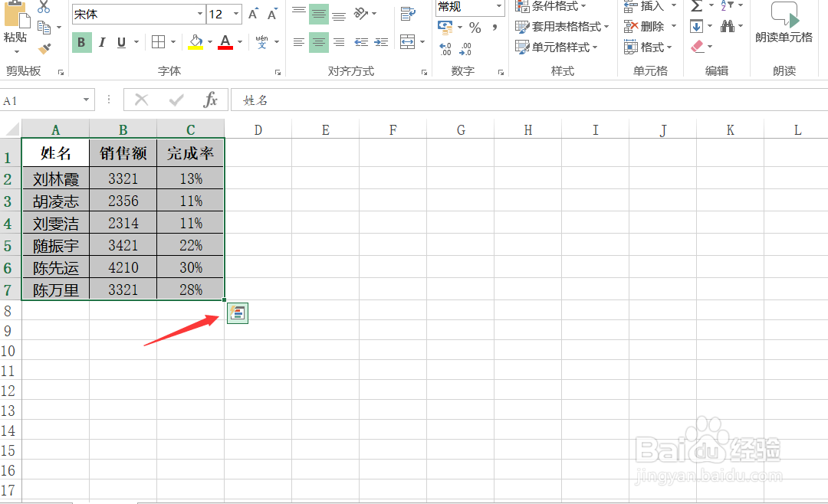Open the font size dropdown showing 12
Screen dimensions: 828x504
(x=236, y=15)
